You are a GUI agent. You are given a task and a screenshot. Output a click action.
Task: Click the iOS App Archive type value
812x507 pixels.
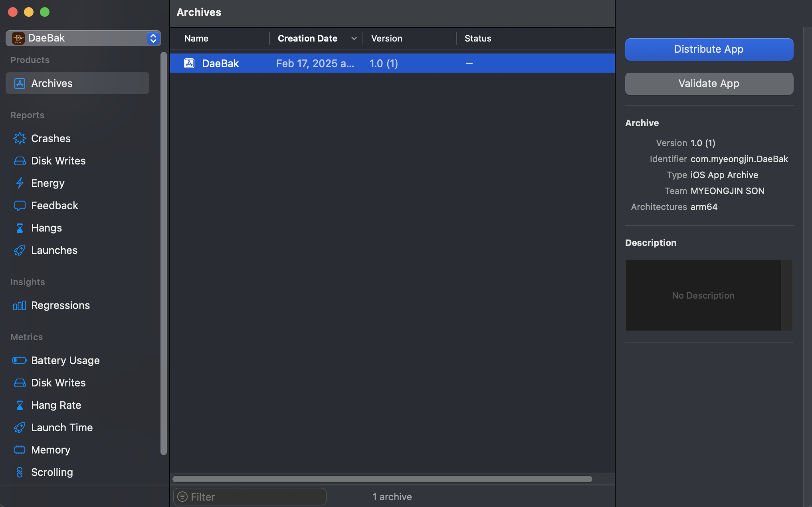pyautogui.click(x=724, y=175)
